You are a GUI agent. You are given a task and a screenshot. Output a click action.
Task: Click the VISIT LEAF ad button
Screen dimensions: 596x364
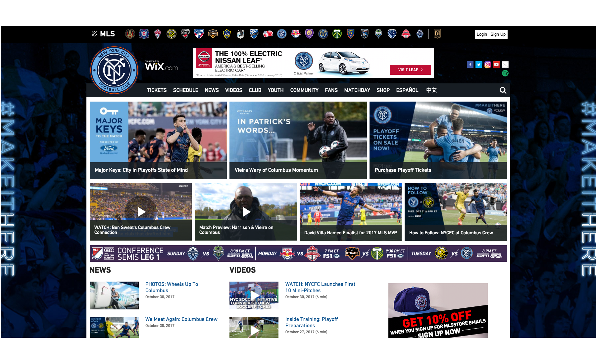pyautogui.click(x=410, y=70)
